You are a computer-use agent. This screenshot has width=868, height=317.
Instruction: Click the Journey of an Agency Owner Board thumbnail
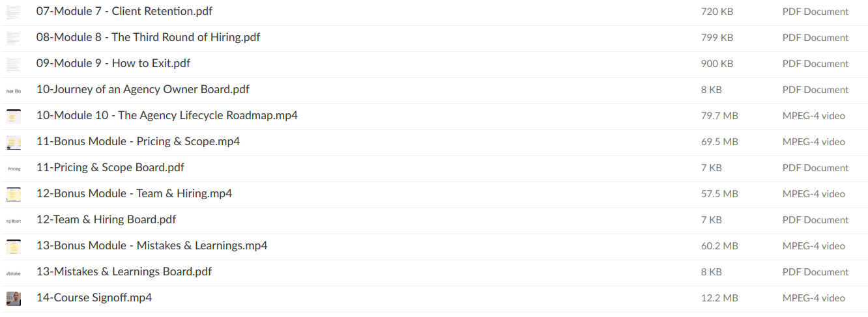13,90
